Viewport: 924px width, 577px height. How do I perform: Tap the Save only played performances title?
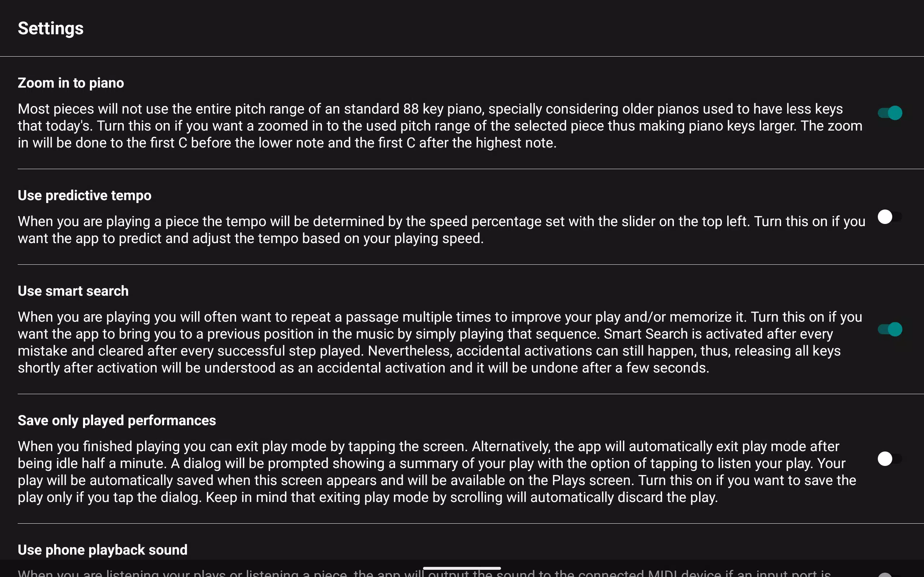point(117,420)
